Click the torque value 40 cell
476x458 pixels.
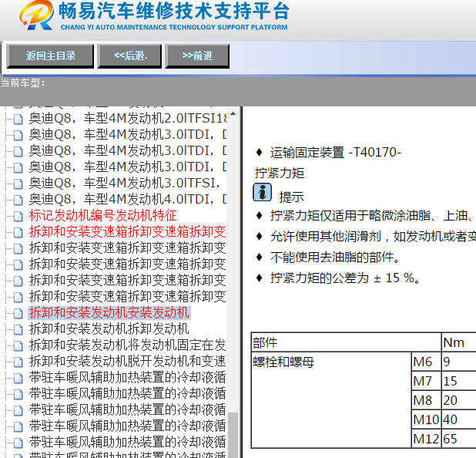click(459, 419)
